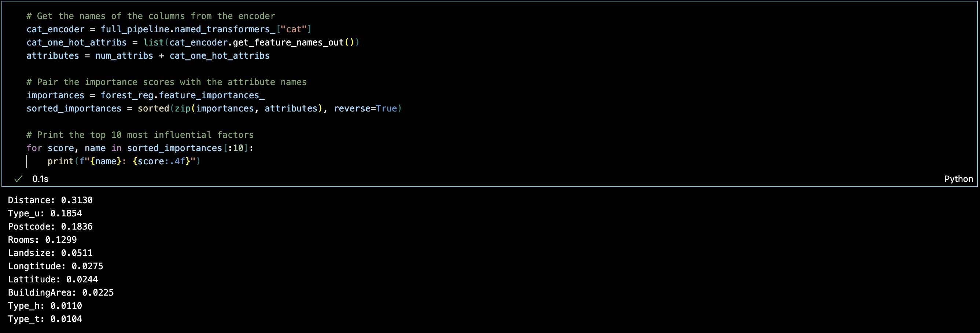980x333 pixels.
Task: Click the feature_importances_ attribute in code
Action: 211,95
